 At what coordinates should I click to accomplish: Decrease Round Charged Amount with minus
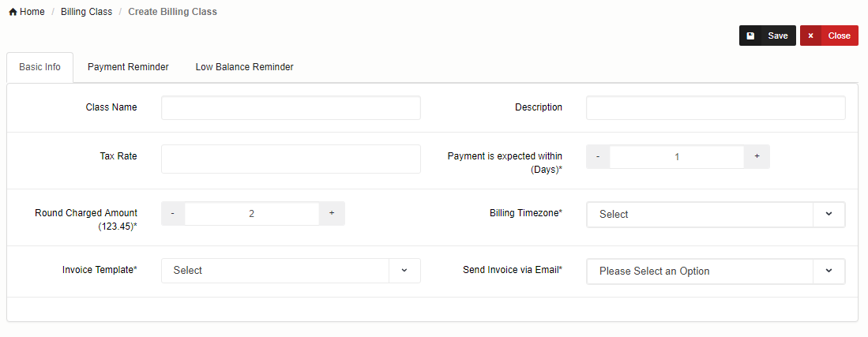173,213
